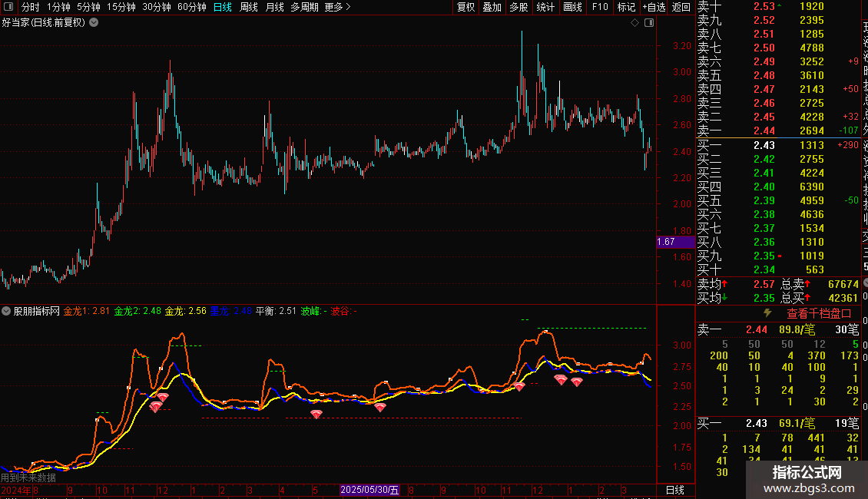Viewport: 868px width, 499px height.
Task: Open the 多周期 multi-period view
Action: pos(304,7)
